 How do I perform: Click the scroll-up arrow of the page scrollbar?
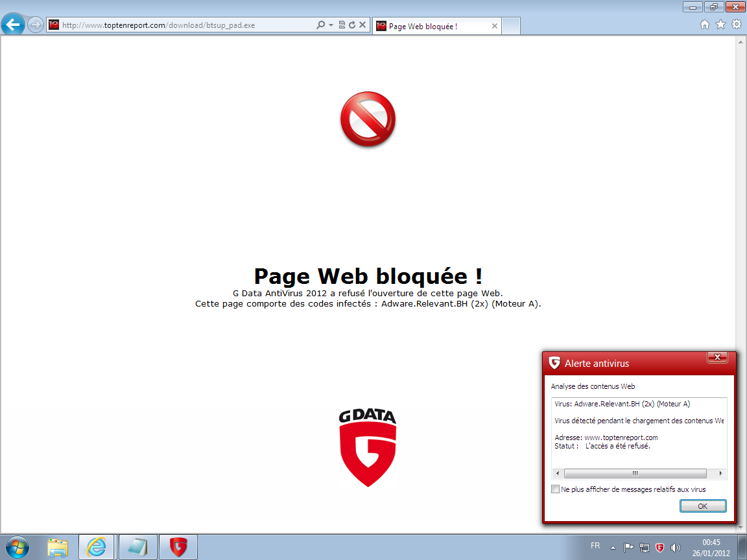click(x=741, y=42)
